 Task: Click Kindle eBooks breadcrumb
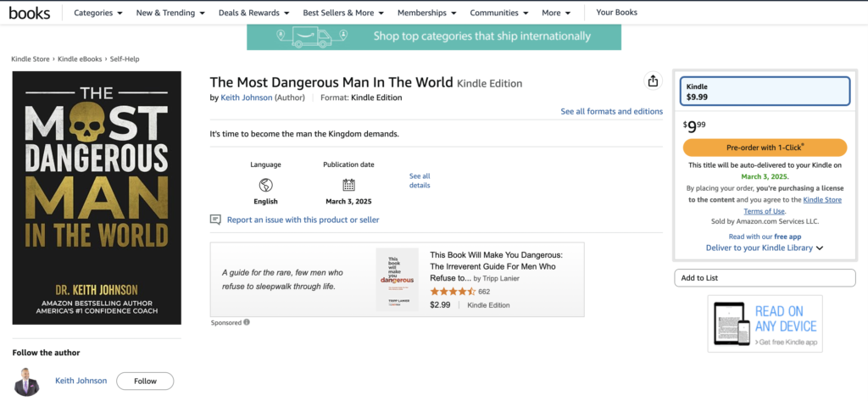(x=80, y=58)
